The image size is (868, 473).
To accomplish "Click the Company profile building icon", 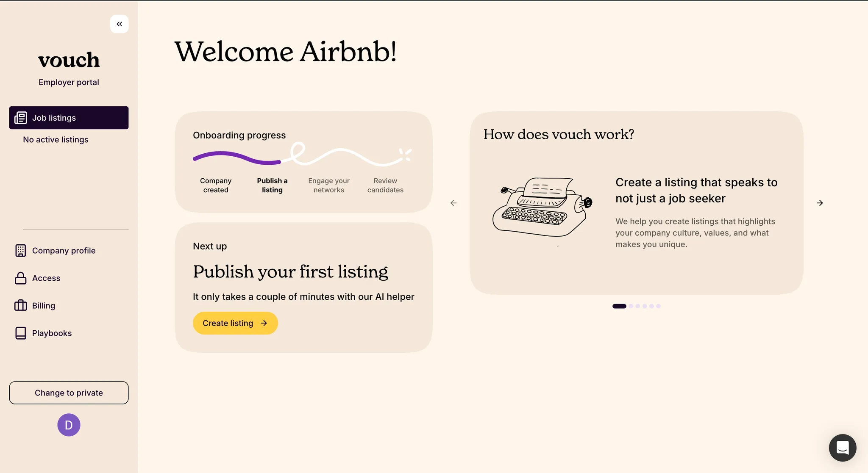I will coord(20,251).
